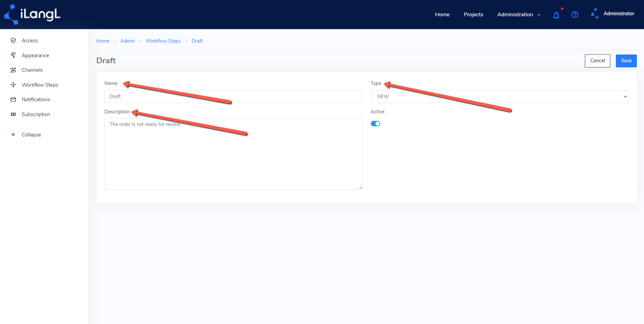This screenshot has height=324, width=644.
Task: Open Home in top navigation
Action: point(442,15)
